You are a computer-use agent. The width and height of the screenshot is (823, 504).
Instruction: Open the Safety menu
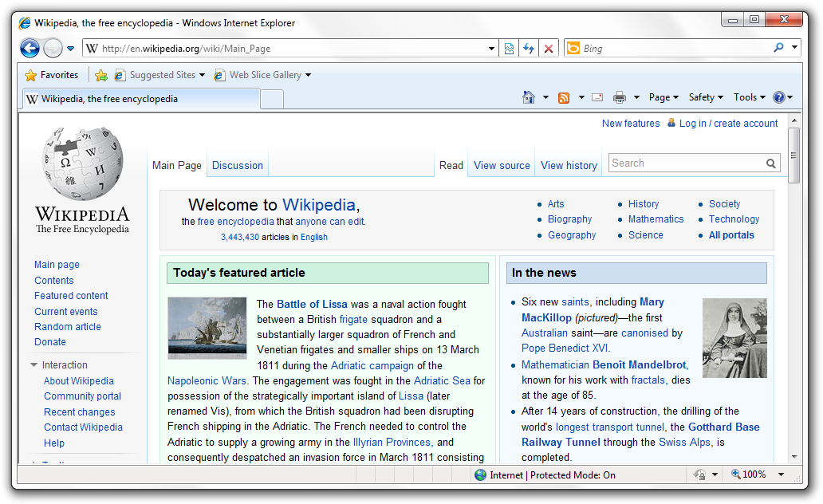706,97
